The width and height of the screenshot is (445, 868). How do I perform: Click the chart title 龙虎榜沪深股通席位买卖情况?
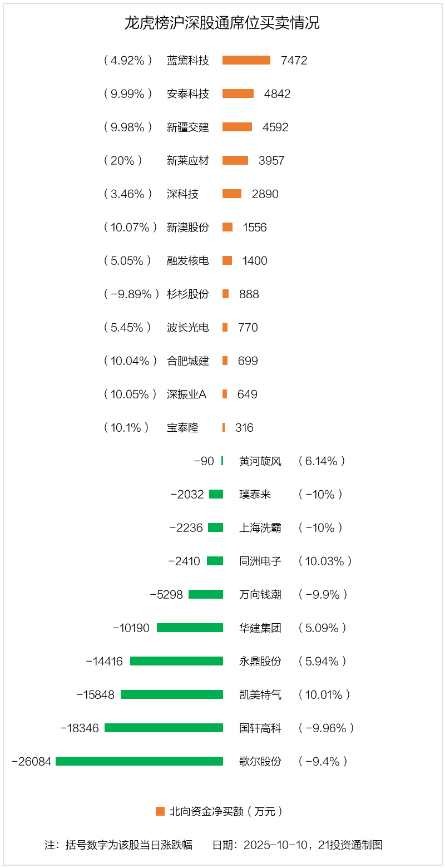point(222,23)
